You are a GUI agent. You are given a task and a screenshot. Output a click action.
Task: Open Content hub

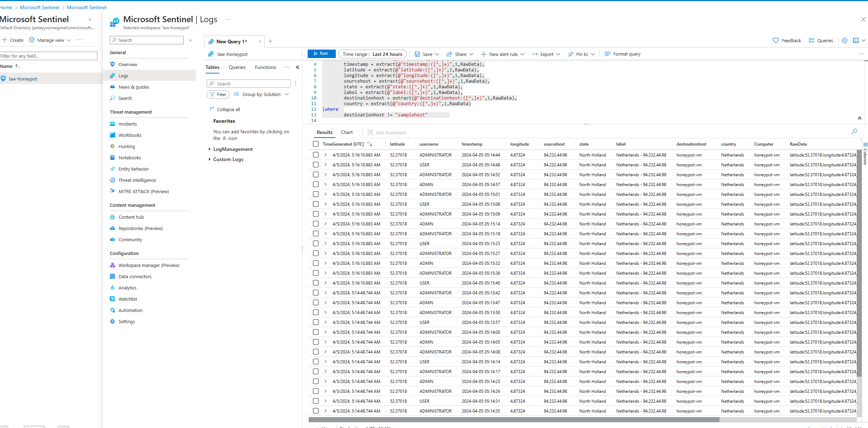(x=131, y=217)
